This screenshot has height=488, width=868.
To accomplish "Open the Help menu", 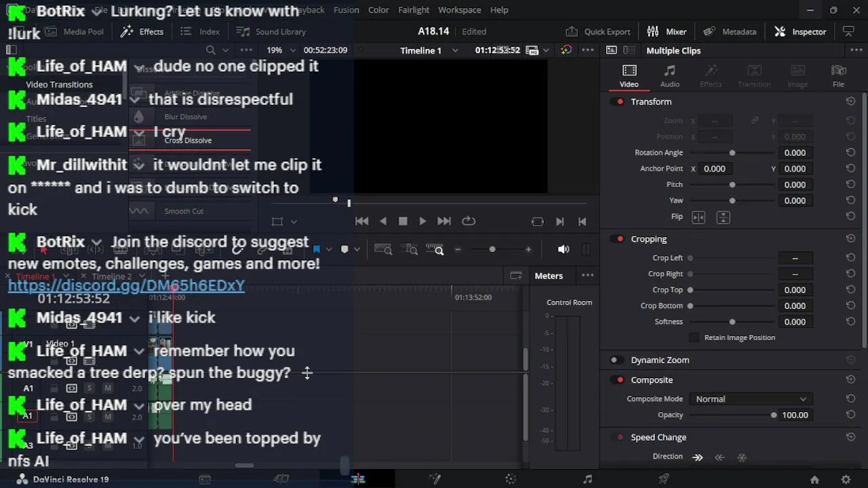I will [499, 9].
